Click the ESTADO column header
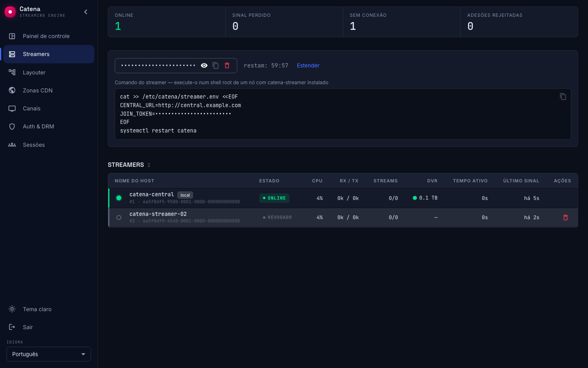 pyautogui.click(x=269, y=181)
